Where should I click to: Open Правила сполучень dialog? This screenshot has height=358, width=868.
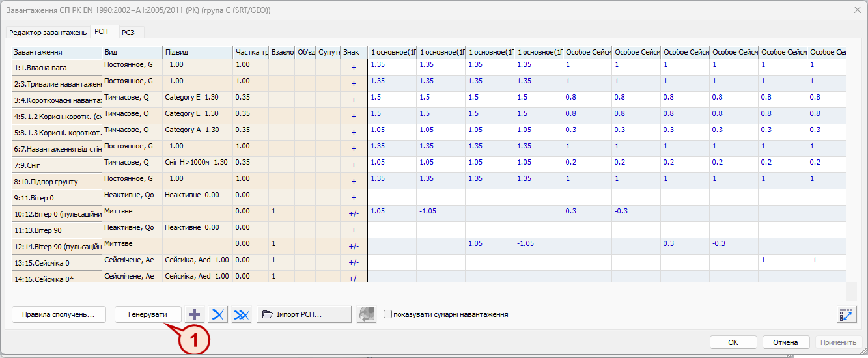59,314
